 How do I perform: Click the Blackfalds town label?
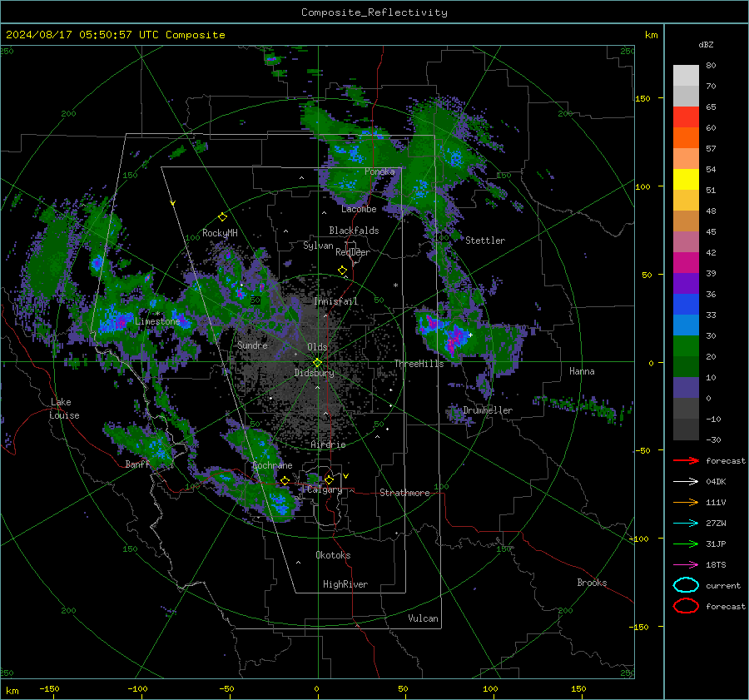coord(354,231)
